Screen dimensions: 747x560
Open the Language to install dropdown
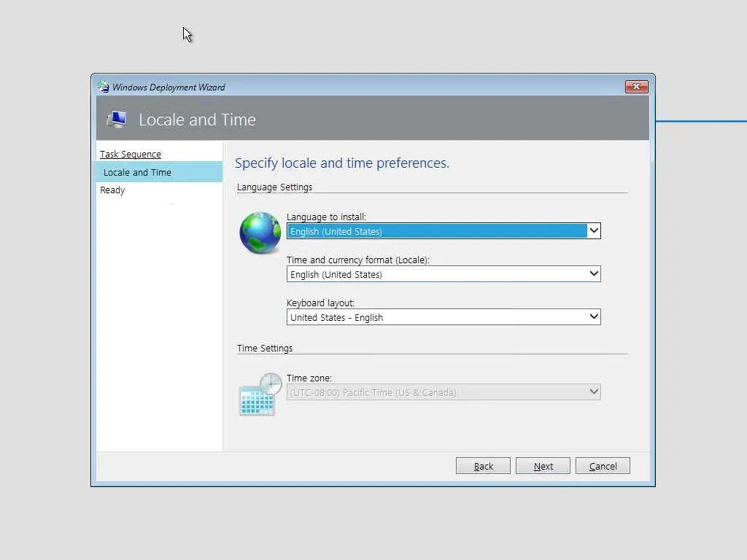(x=444, y=231)
